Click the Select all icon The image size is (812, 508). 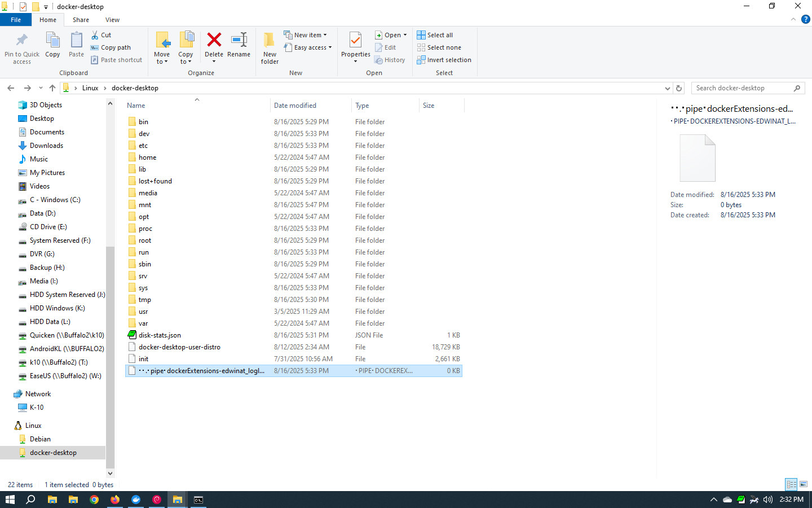point(421,35)
